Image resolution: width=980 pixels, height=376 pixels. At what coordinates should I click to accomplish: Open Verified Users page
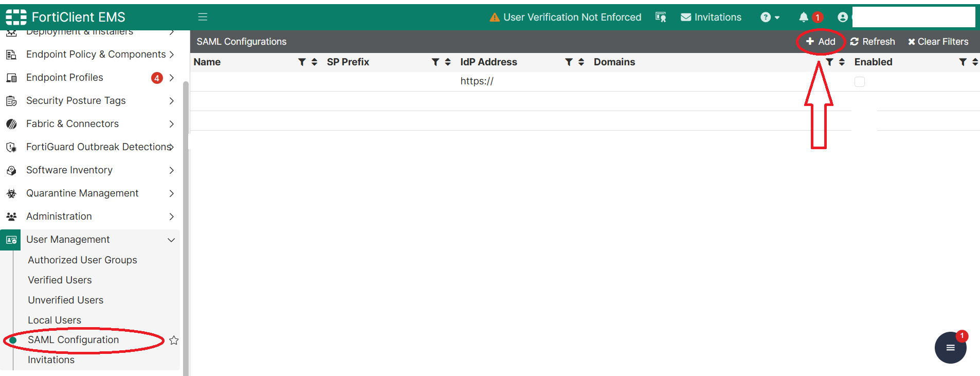(x=60, y=280)
